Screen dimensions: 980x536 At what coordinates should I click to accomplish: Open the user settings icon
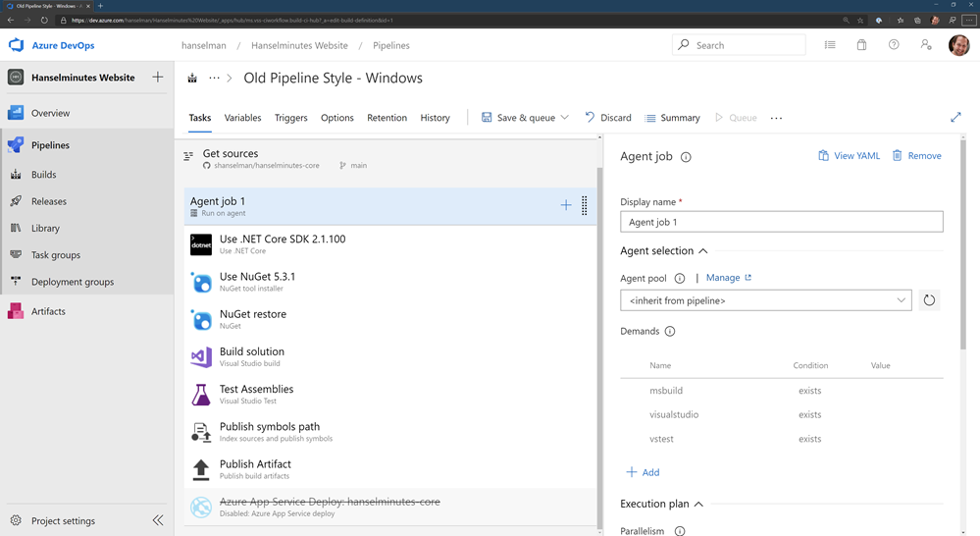[926, 45]
